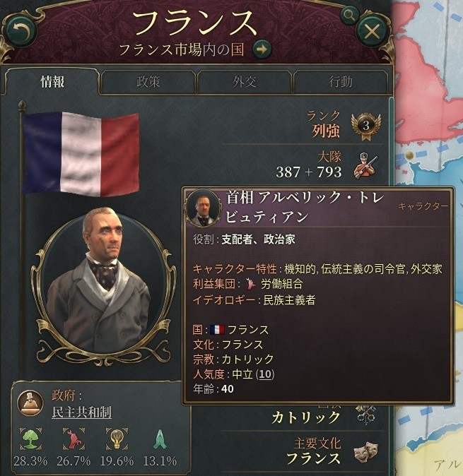
Task: Click the theater masks primary culture icon
Action: (x=365, y=452)
